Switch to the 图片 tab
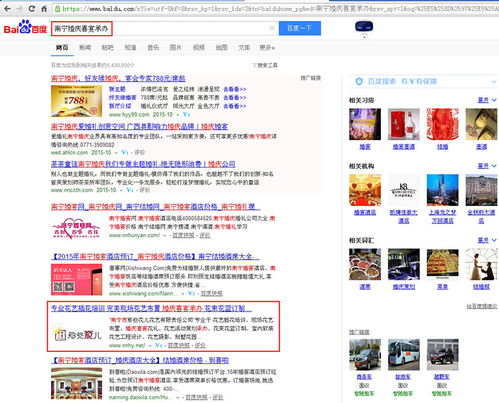The height and width of the screenshot is (403, 499). click(176, 48)
